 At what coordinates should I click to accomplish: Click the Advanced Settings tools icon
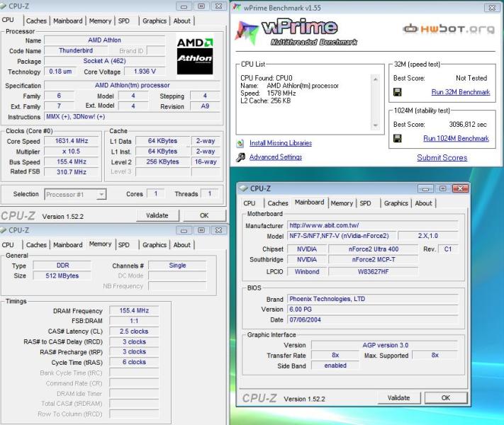[x=240, y=157]
